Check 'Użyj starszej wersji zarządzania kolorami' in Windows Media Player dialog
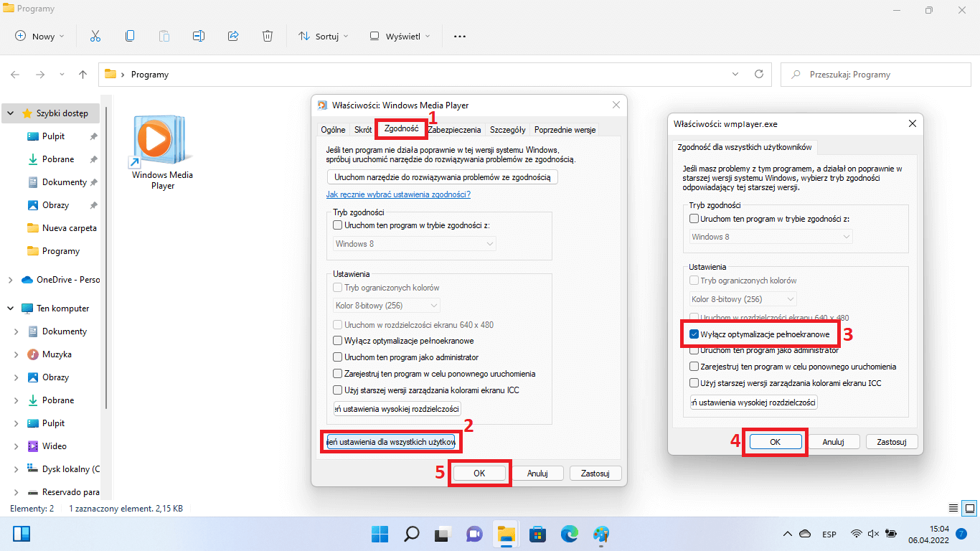The width and height of the screenshot is (980, 551). (x=339, y=390)
